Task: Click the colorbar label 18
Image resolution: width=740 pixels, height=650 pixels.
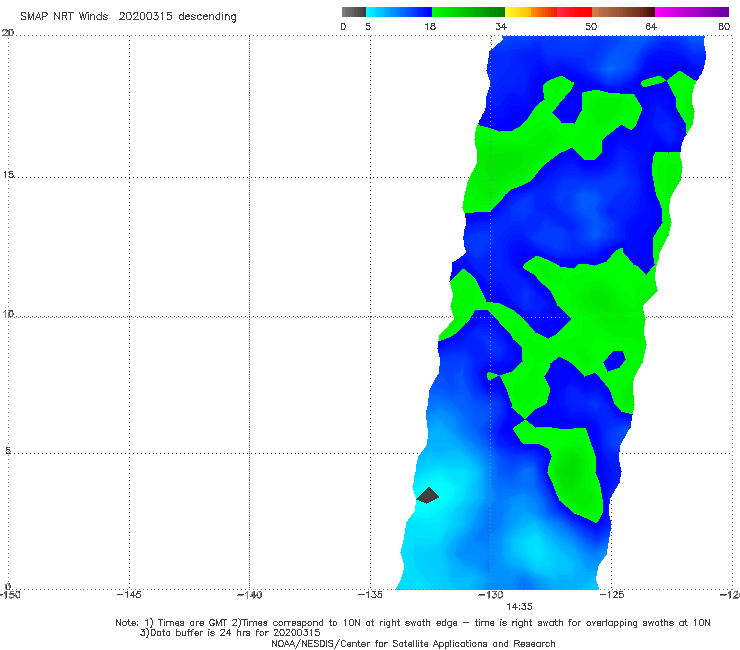Action: pos(430,26)
